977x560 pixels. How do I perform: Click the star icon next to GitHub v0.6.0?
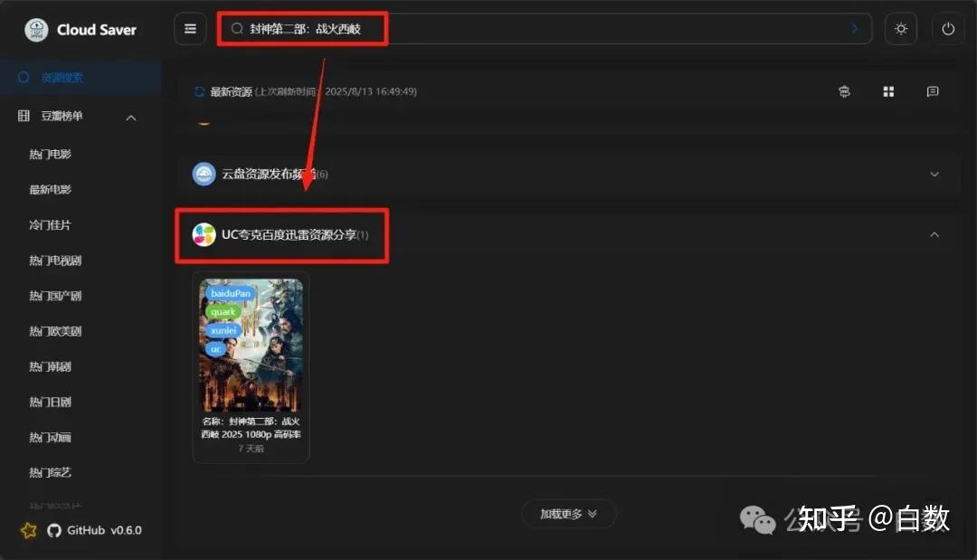(x=28, y=531)
